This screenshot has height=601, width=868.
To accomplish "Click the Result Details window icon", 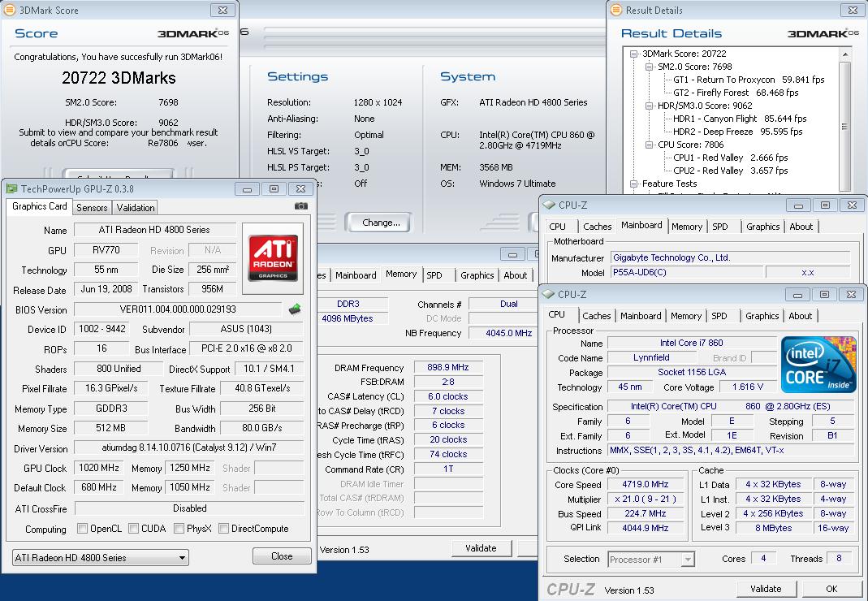I will [x=615, y=10].
